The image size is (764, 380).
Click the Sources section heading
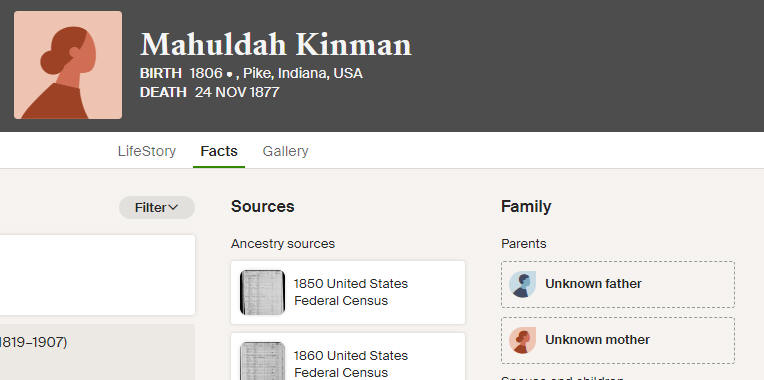(263, 207)
